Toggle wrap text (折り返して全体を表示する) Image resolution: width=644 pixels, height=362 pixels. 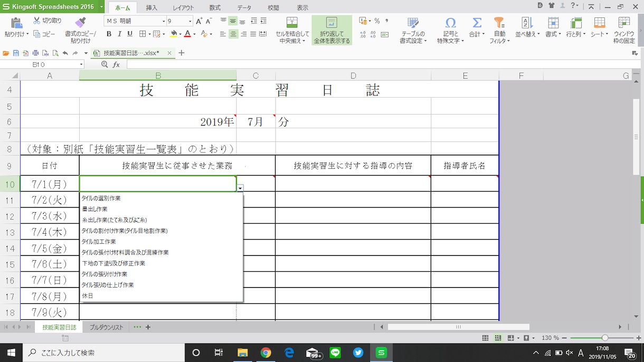[x=332, y=30]
